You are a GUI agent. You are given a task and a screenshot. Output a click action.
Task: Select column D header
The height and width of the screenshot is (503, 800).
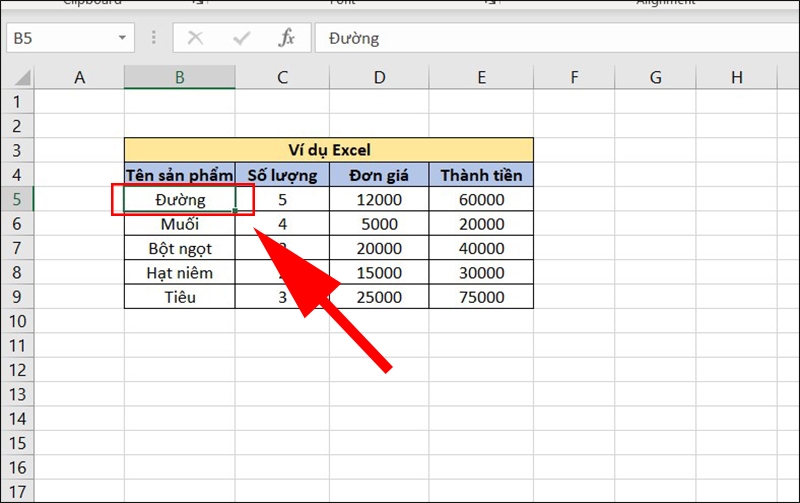[x=379, y=78]
